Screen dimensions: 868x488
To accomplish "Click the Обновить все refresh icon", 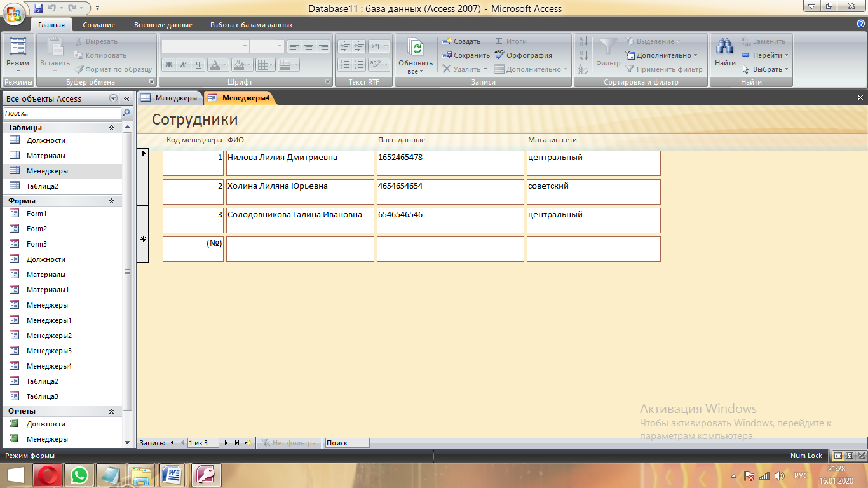I will (x=416, y=48).
